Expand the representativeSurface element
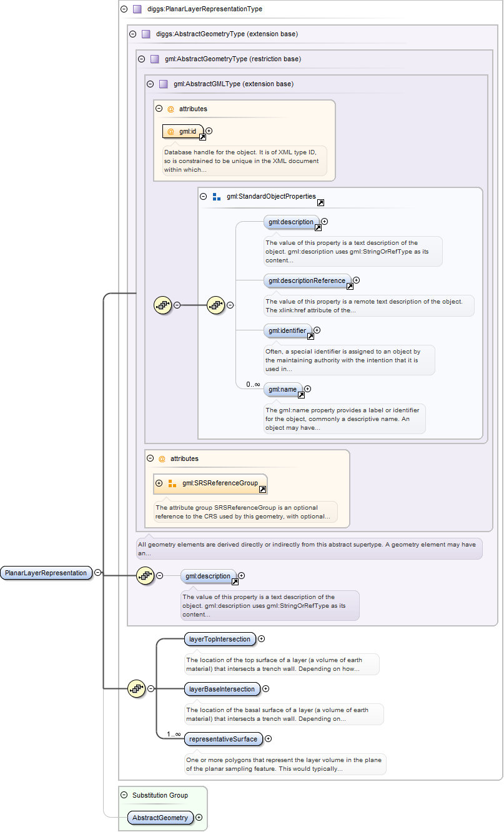The width and height of the screenshot is (504, 832). tap(268, 738)
